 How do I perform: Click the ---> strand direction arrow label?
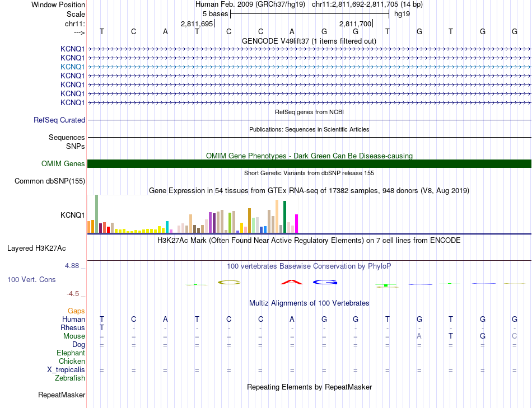[x=79, y=32]
